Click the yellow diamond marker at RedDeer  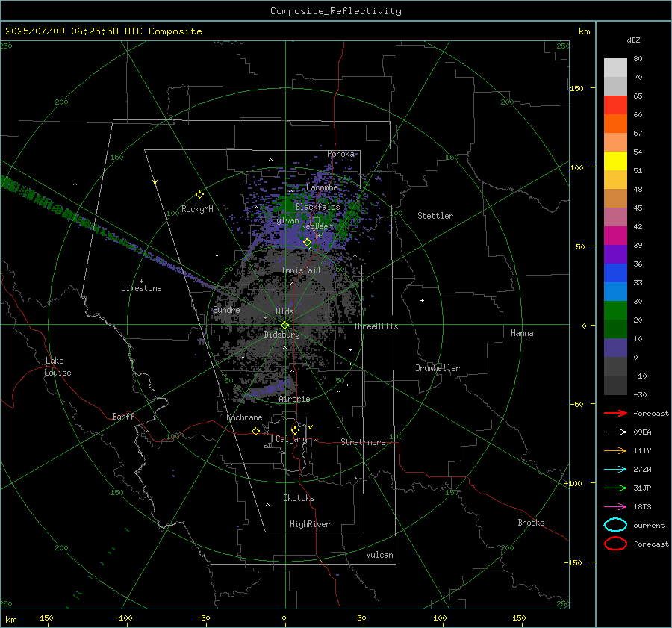(x=308, y=243)
